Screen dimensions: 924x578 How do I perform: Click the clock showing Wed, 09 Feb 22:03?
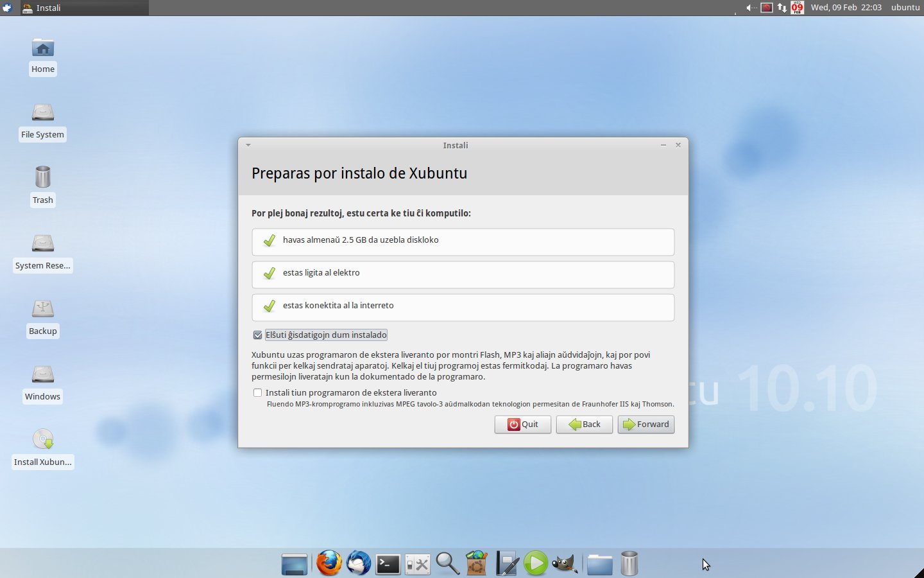tap(846, 8)
